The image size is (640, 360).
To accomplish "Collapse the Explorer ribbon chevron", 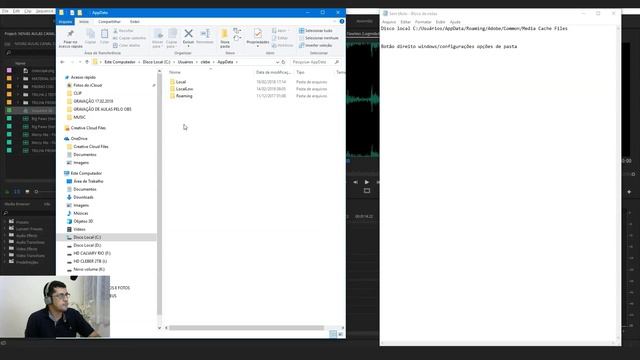I will pyautogui.click(x=335, y=21).
